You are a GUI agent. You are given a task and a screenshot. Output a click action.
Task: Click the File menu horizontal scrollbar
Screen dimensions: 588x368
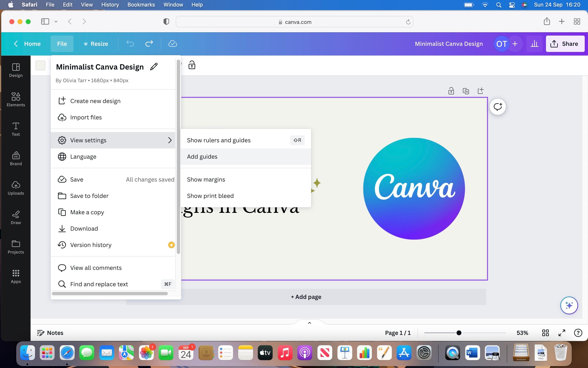click(110, 294)
